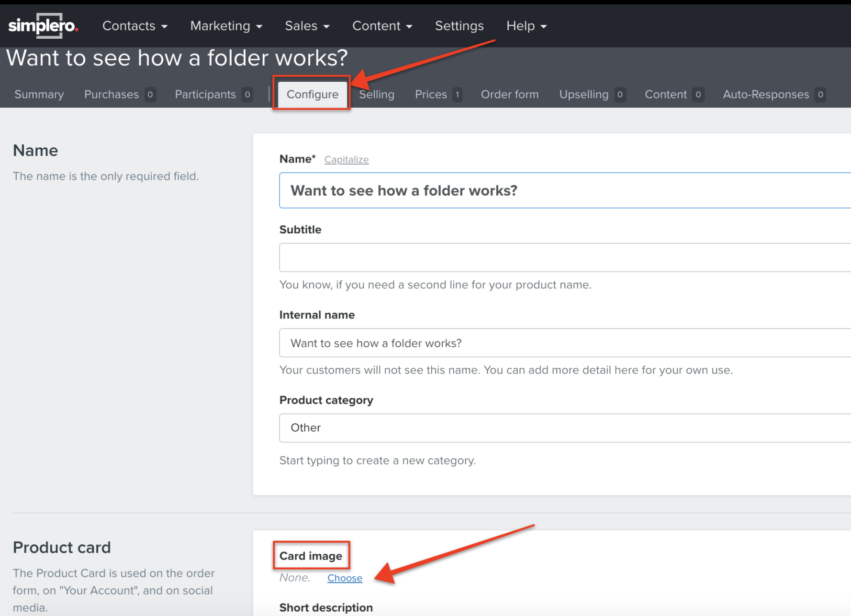Screen dimensions: 851x616
Task: Click the page title heading
Action: (x=177, y=58)
